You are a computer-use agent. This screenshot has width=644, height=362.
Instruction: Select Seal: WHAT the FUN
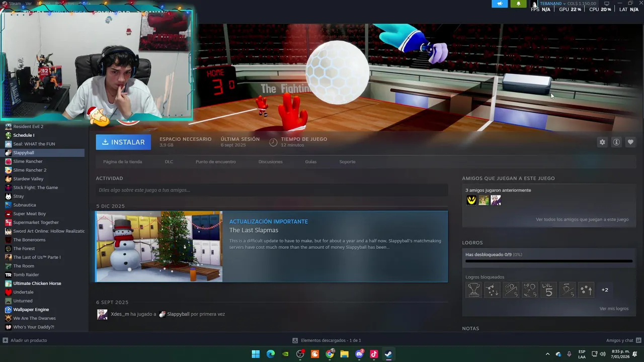click(x=34, y=144)
